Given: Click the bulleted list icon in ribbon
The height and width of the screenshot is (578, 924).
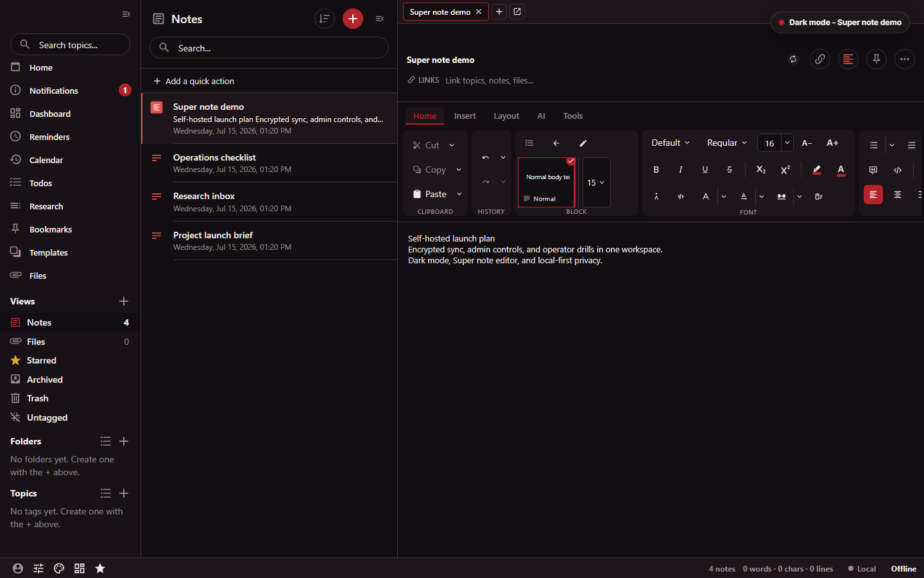Looking at the screenshot, I should point(874,145).
